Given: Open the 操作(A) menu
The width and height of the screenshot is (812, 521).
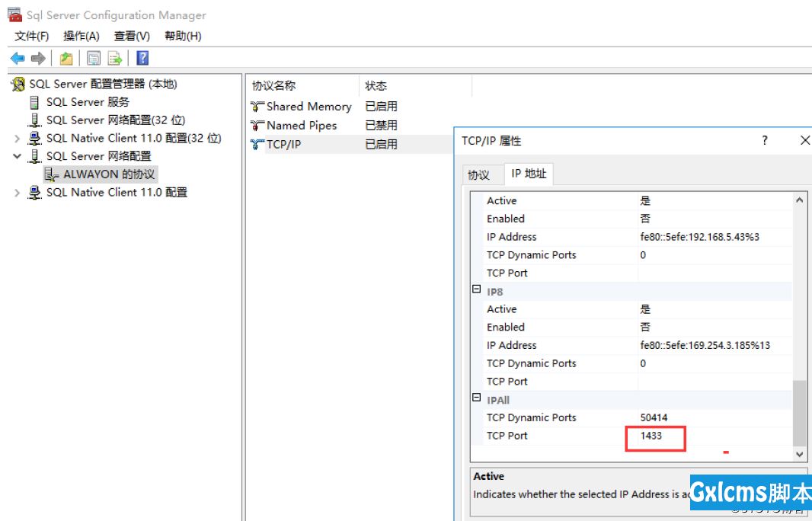Looking at the screenshot, I should pos(82,36).
